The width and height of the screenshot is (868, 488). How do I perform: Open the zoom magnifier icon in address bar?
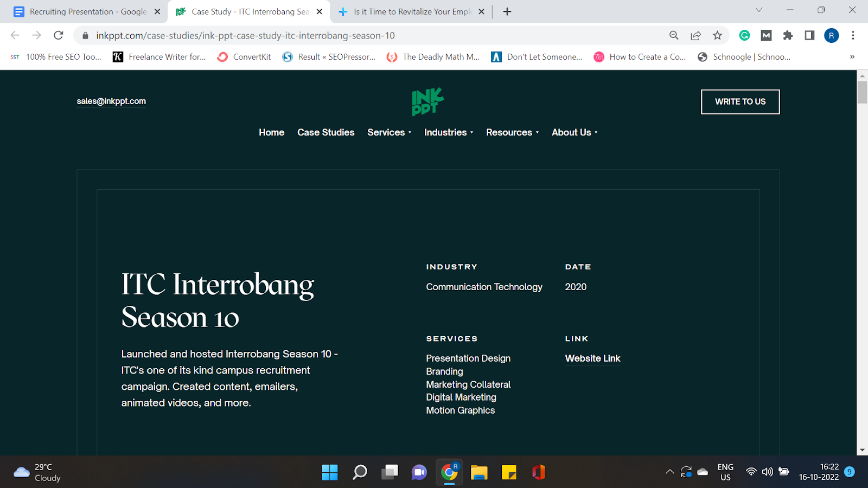coord(674,35)
